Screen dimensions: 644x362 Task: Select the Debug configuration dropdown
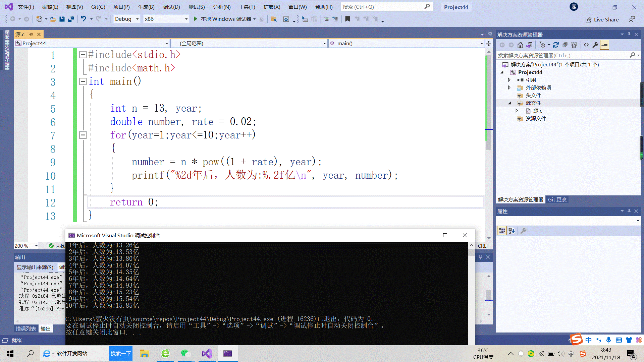(x=127, y=18)
